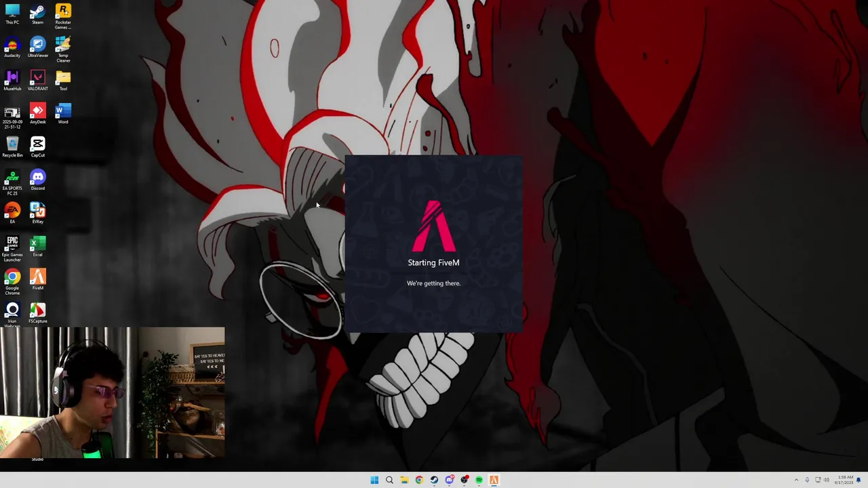
Task: Select the Audacity desktop shortcut
Action: click(12, 47)
